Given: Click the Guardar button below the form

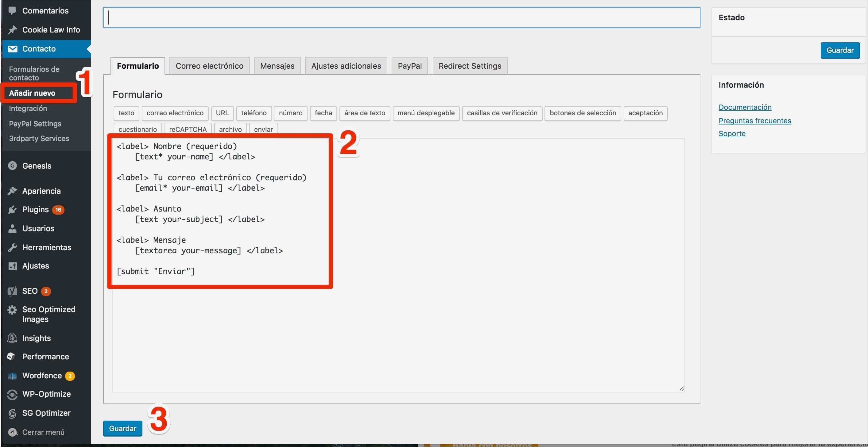Looking at the screenshot, I should [122, 428].
